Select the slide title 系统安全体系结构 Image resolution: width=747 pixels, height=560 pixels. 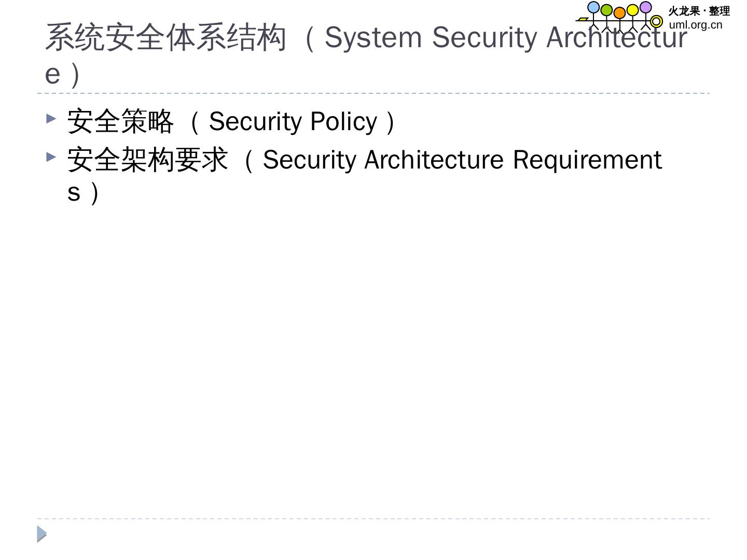coord(165,38)
